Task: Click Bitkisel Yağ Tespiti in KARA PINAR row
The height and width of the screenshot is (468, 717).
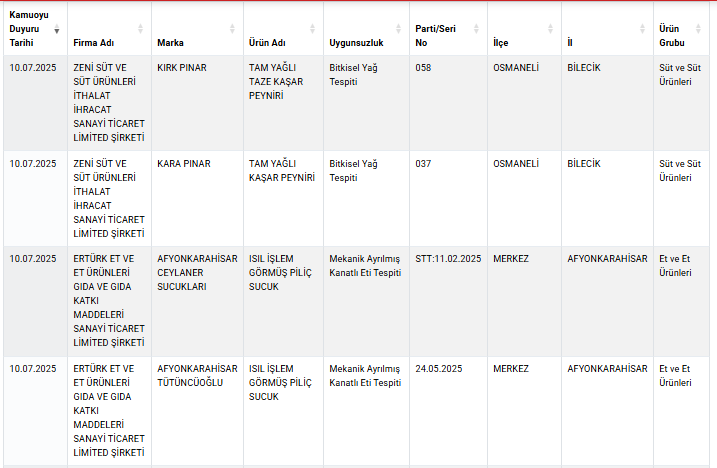Action: [353, 171]
